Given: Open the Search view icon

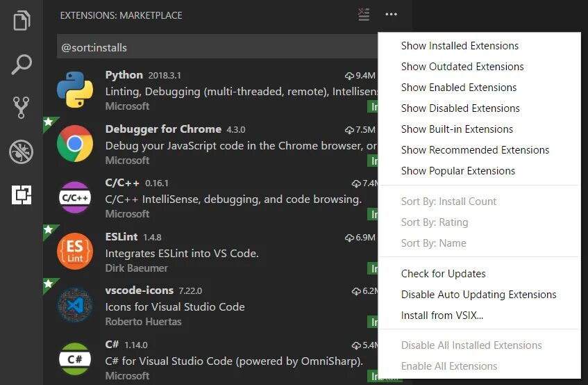Looking at the screenshot, I should [22, 65].
